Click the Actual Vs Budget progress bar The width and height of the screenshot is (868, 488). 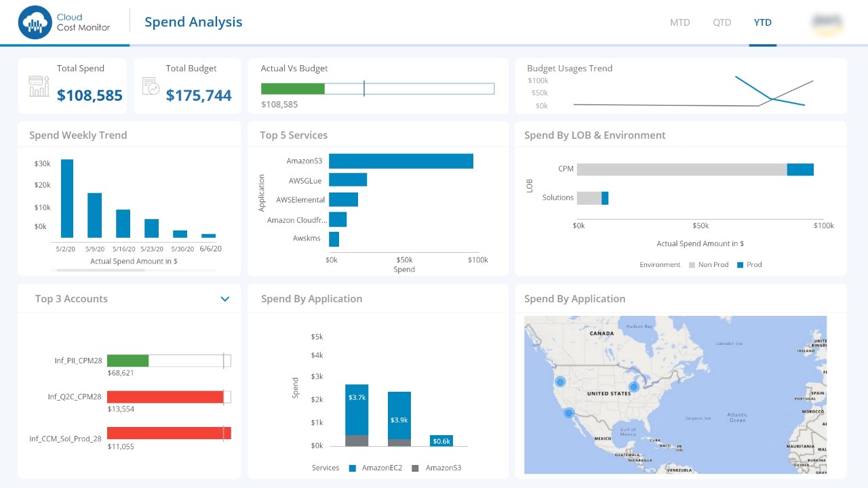pyautogui.click(x=378, y=89)
